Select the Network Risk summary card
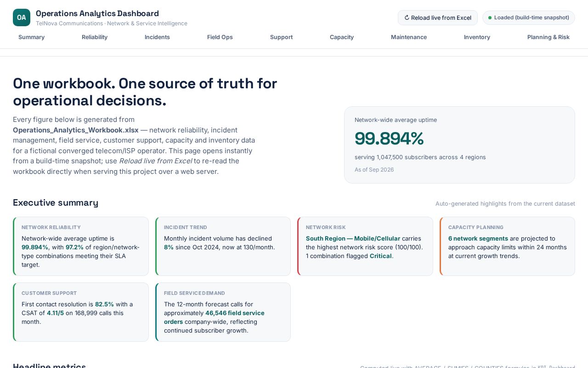588x368 pixels. (365, 247)
